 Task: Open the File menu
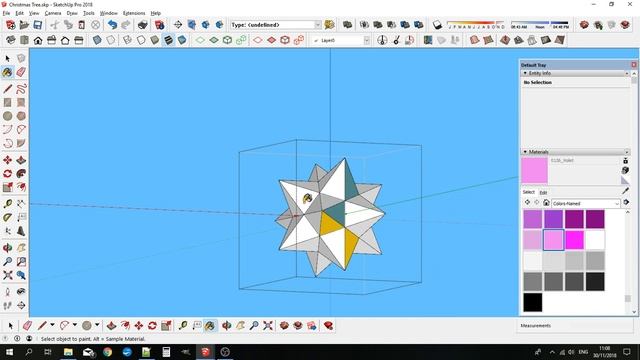click(6, 13)
